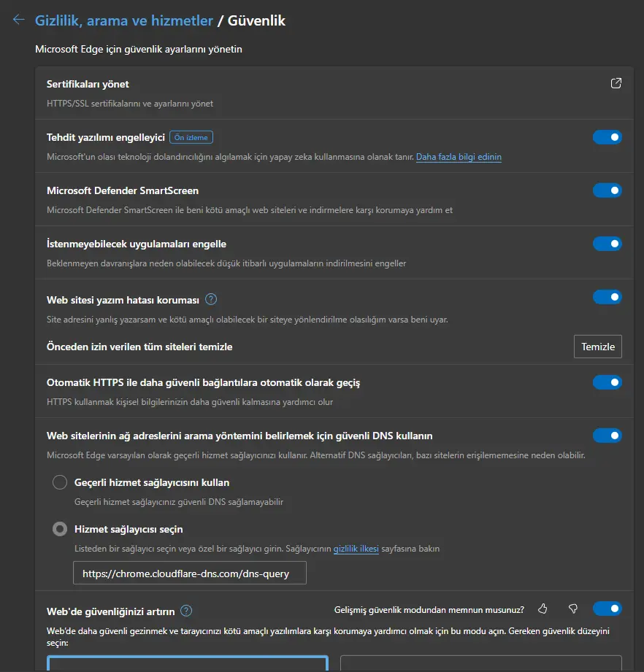This screenshot has height=672, width=644.
Task: Toggle İstenmeyebilecek uygulamaları engelle switch
Action: pyautogui.click(x=607, y=244)
